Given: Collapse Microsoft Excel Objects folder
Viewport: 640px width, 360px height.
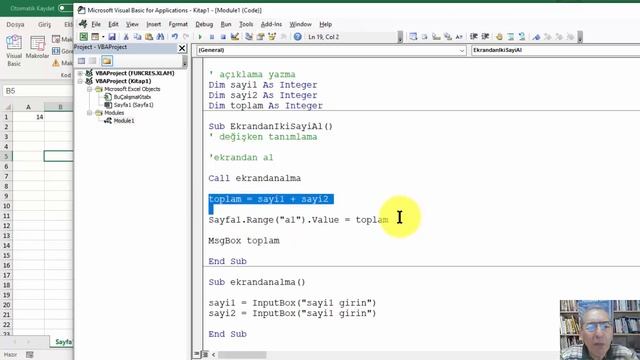Looking at the screenshot, I should pos(89,89).
